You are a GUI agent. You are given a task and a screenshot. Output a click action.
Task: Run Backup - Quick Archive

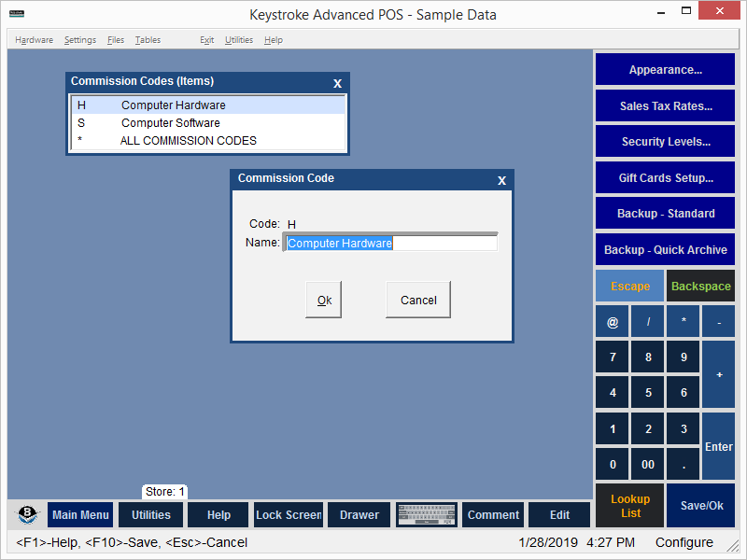665,250
